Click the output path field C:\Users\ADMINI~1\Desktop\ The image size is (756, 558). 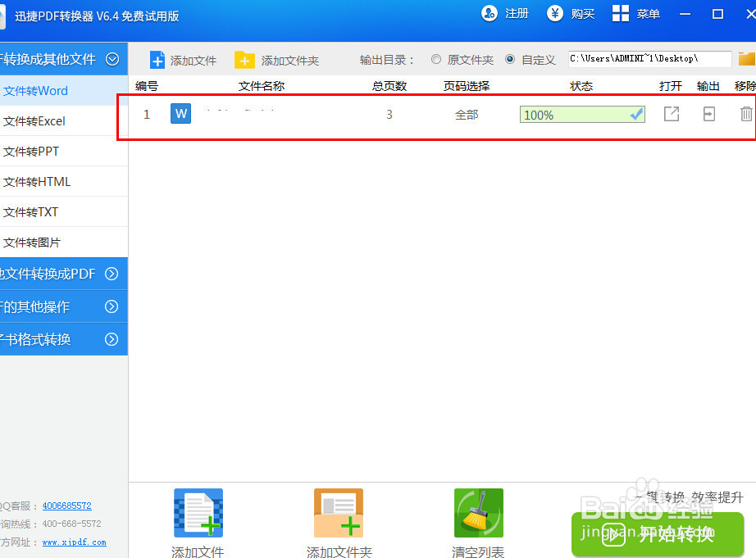pyautogui.click(x=649, y=59)
